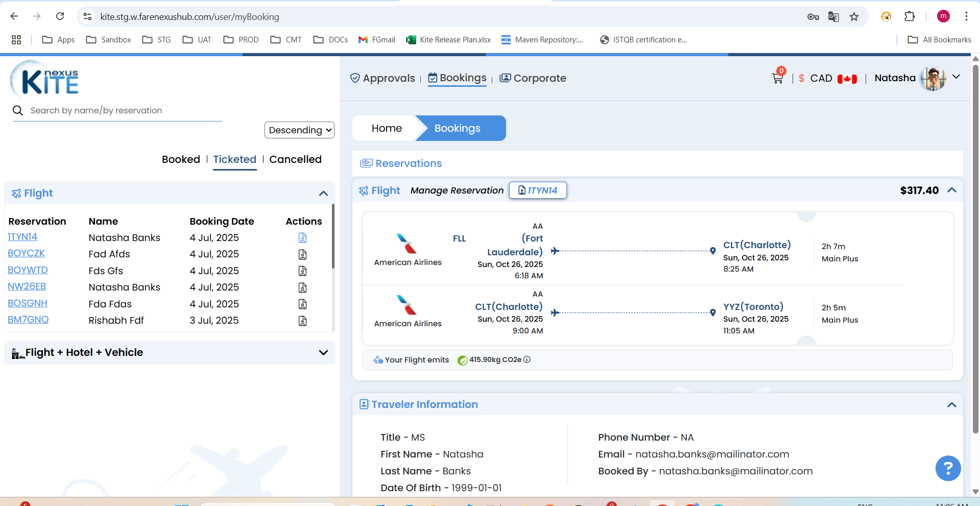Open the STG bookmarks folder
This screenshot has height=506, width=980.
click(156, 40)
